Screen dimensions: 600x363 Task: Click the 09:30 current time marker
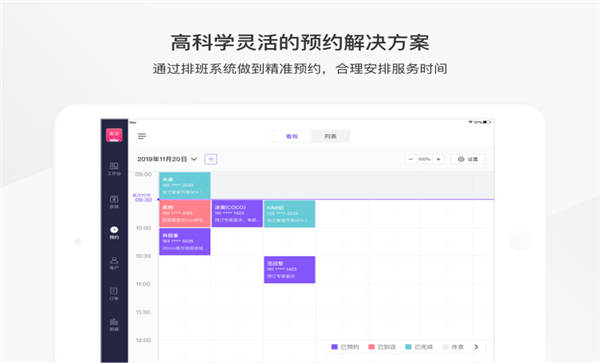coord(143,200)
